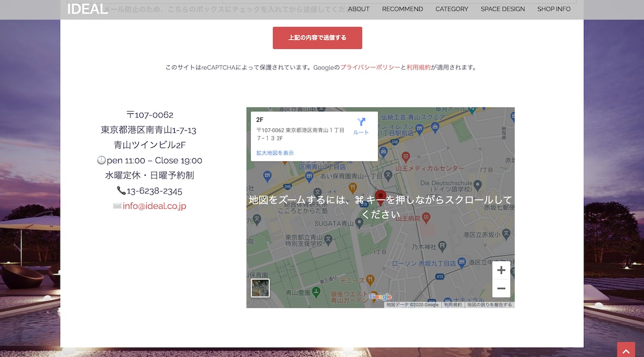Click the scroll-to-top arrow button
Viewport: 644px width, 357px height.
coord(626,350)
